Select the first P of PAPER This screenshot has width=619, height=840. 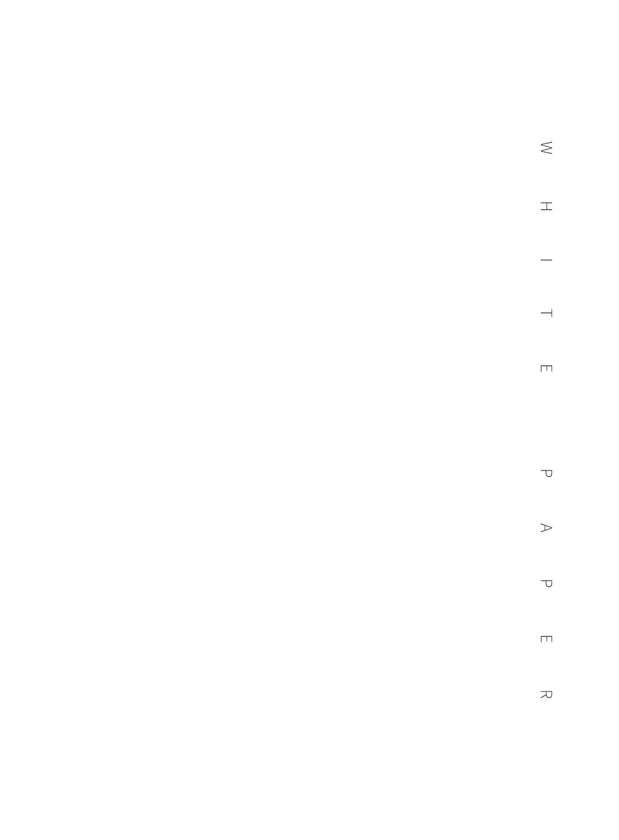click(x=546, y=473)
